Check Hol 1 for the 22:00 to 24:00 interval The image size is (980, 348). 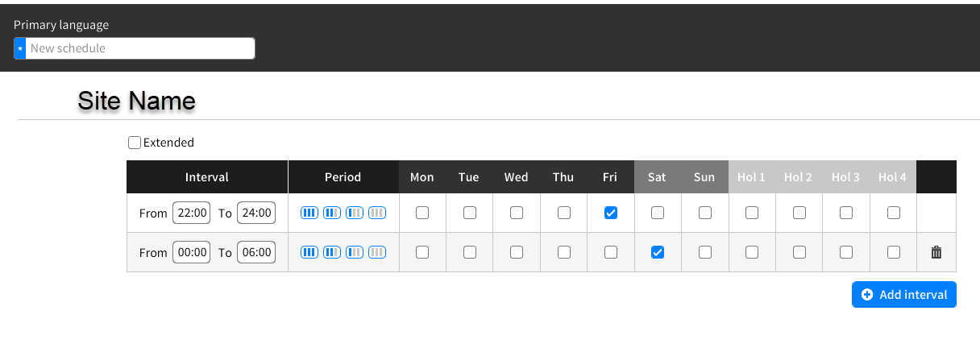pyautogui.click(x=752, y=213)
